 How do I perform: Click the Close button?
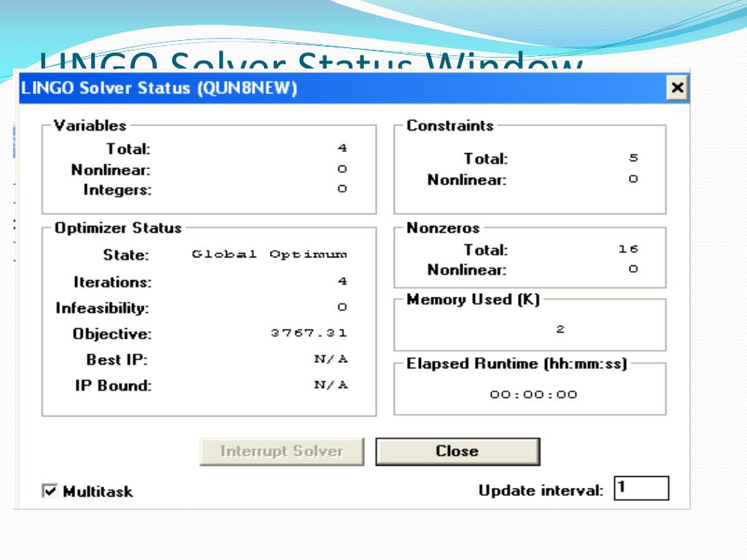(x=457, y=451)
